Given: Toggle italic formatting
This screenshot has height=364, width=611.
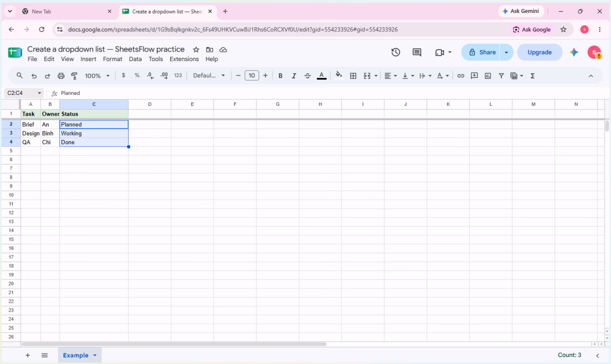Looking at the screenshot, I should (x=294, y=76).
